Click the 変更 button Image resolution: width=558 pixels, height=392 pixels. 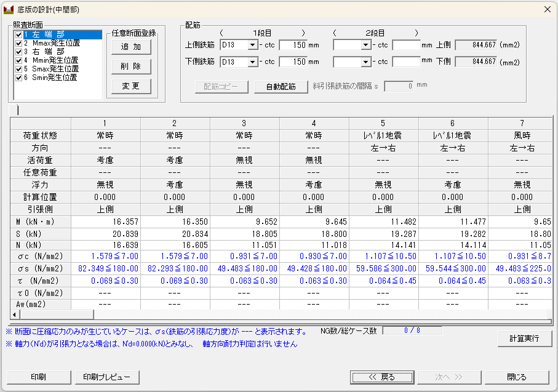pos(131,86)
